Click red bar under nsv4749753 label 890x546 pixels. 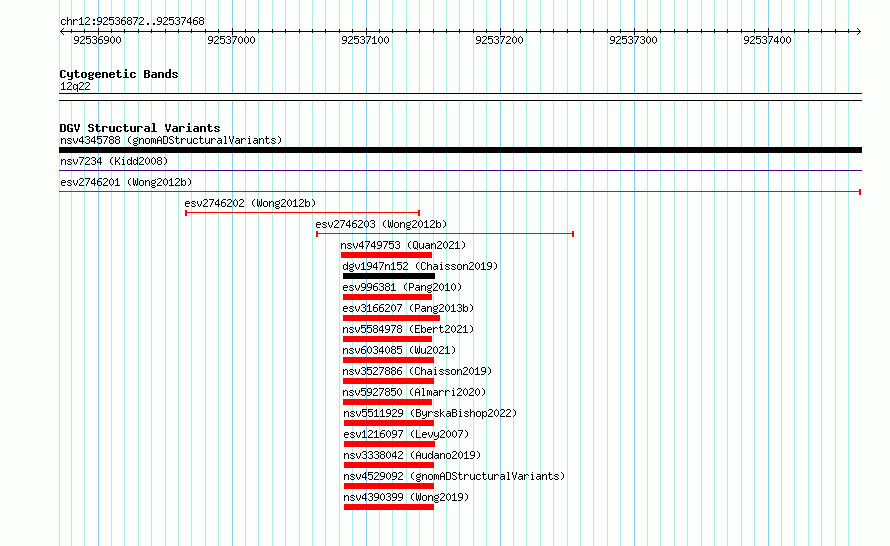[387, 255]
